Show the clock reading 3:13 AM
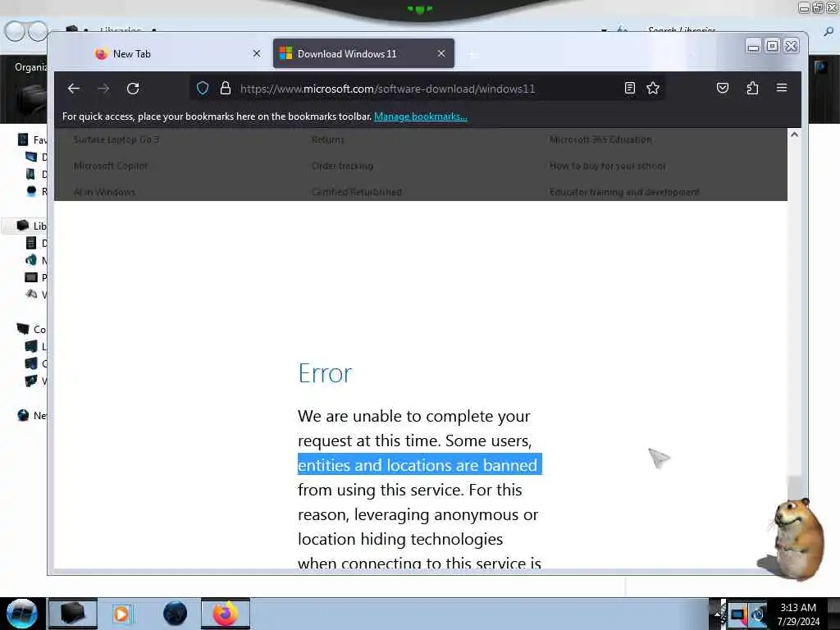The height and width of the screenshot is (630, 840). (x=797, y=614)
